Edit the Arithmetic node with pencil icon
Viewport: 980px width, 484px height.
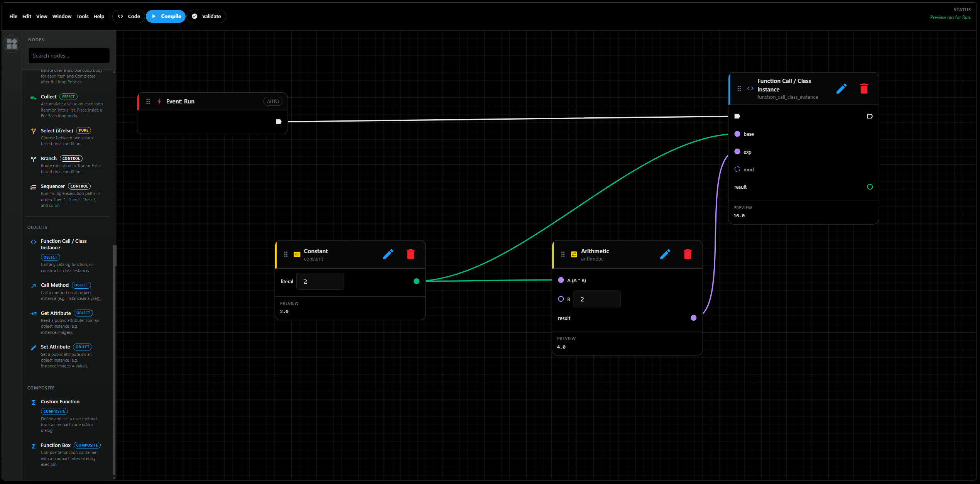tap(665, 254)
